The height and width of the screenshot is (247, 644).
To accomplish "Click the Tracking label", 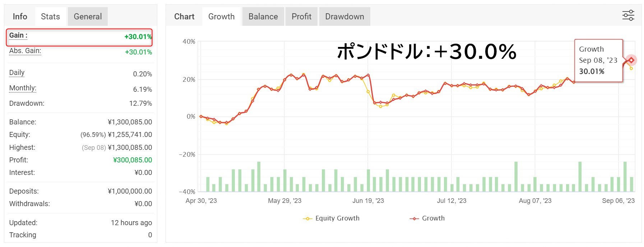I will pos(23,235).
